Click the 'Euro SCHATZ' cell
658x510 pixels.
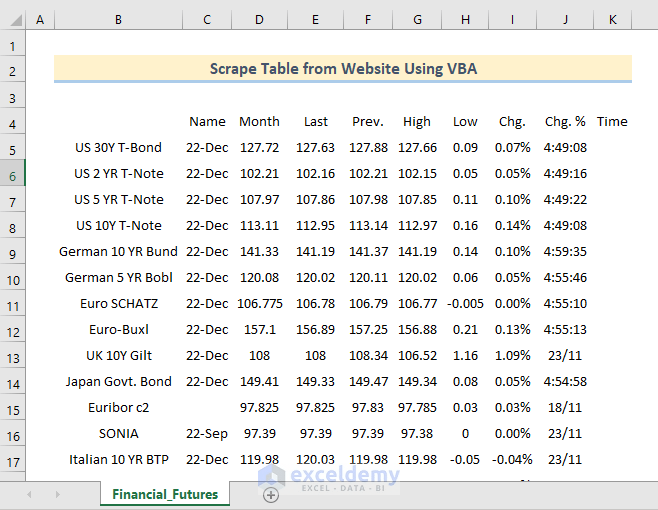click(x=118, y=303)
